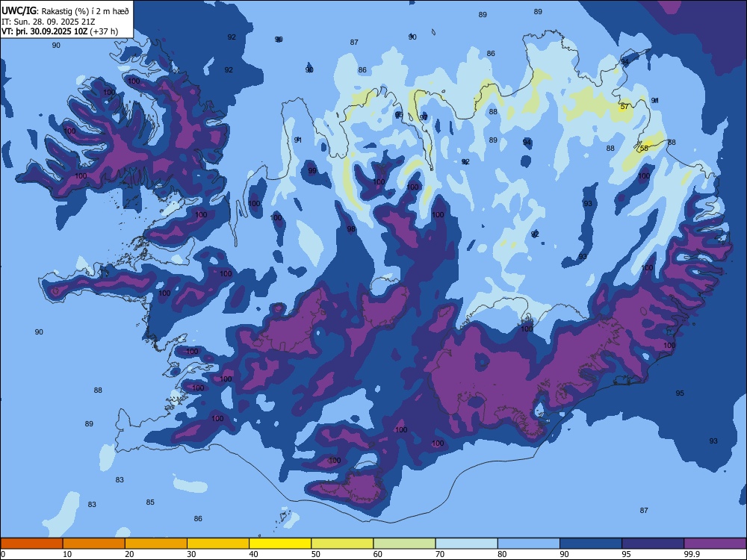Image resolution: width=747 pixels, height=560 pixels.
Task: Click the pale yellow-green 50–60 legend swatch
Action: click(343, 544)
